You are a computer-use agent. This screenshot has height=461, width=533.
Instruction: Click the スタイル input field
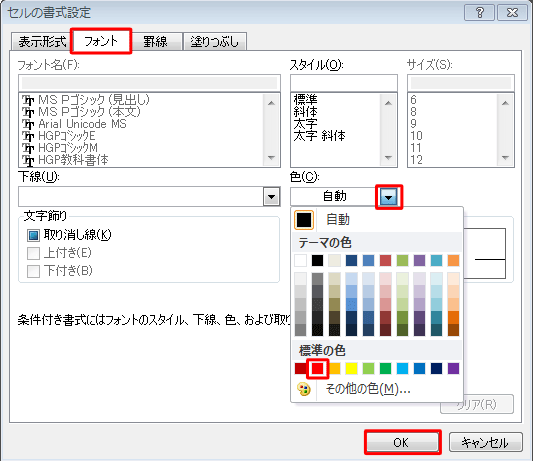[x=344, y=83]
